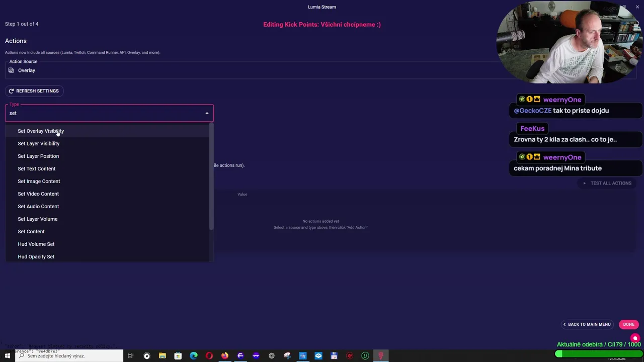Choose Set Image Content entry
644x362 pixels.
pos(39,181)
